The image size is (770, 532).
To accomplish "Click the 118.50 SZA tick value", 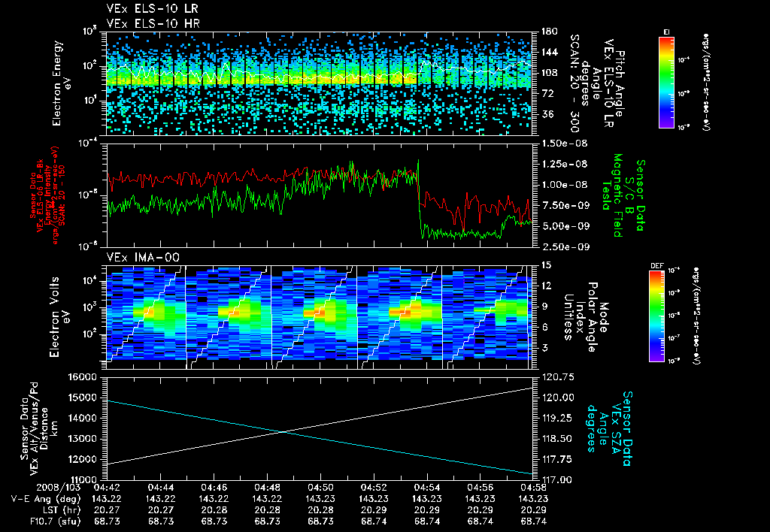I will click(x=557, y=439).
